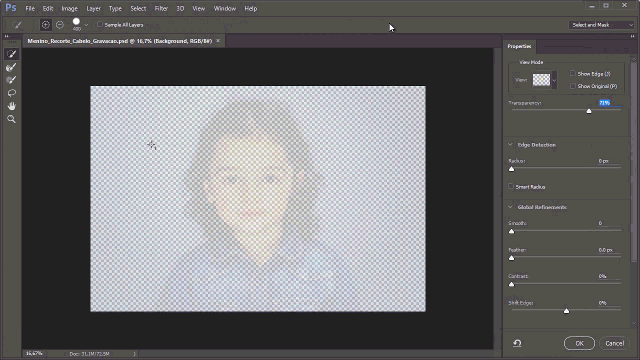Click the Transparency percentage field

(x=609, y=103)
